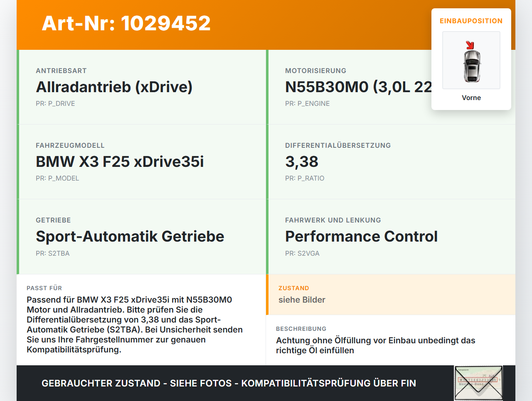
Task: Select the Performance Control card
Action: [391, 237]
